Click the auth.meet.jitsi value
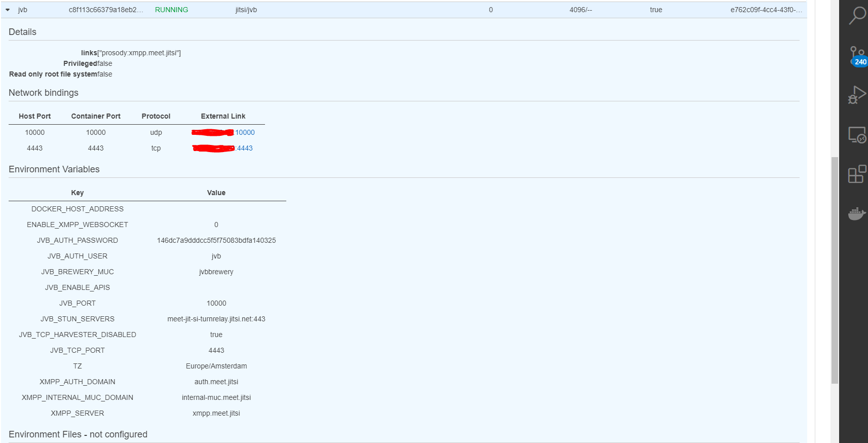 tap(216, 382)
